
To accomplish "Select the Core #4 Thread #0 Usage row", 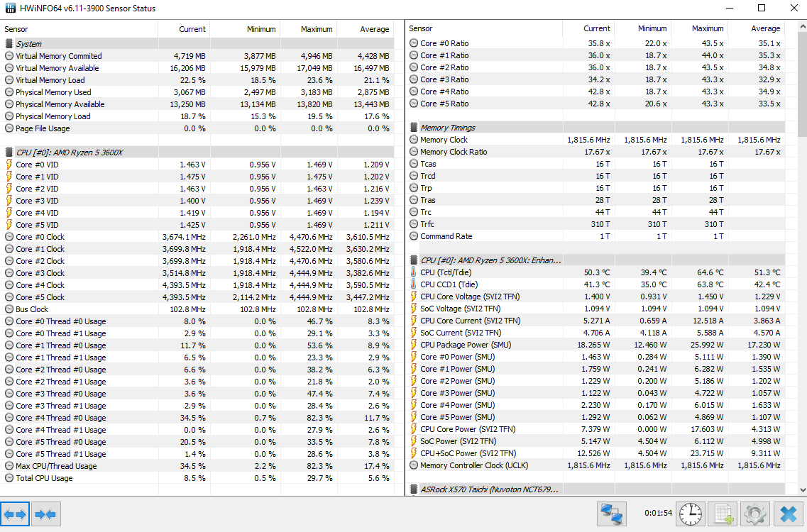I will [197, 418].
